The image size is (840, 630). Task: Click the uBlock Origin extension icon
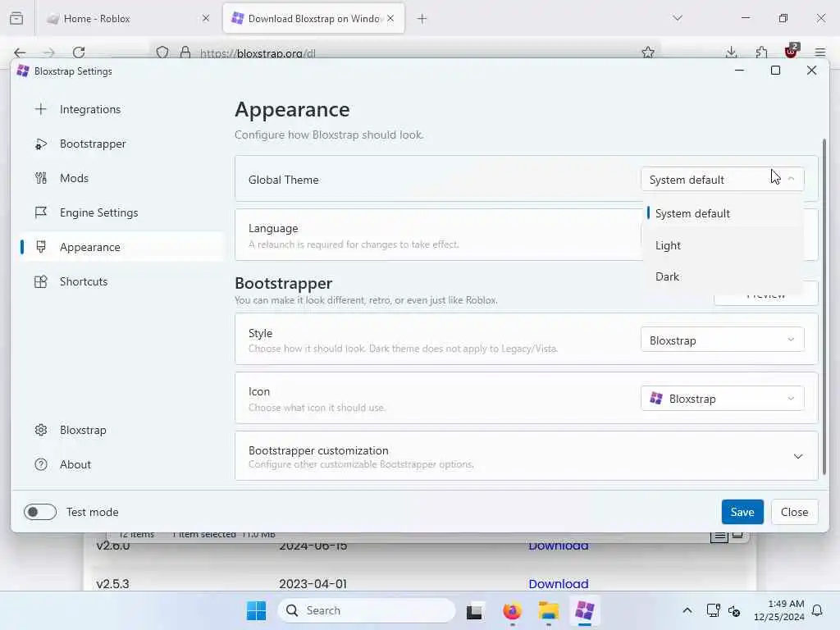[x=792, y=51]
